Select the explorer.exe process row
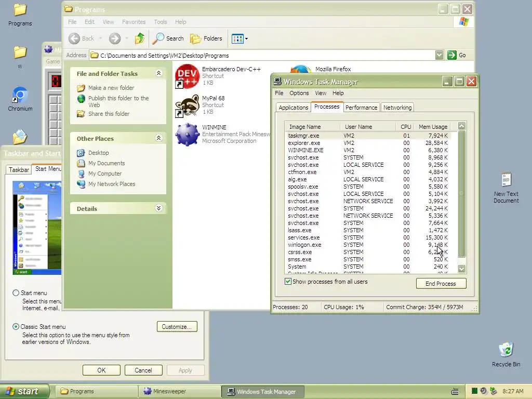The width and height of the screenshot is (532, 399). pos(368,143)
